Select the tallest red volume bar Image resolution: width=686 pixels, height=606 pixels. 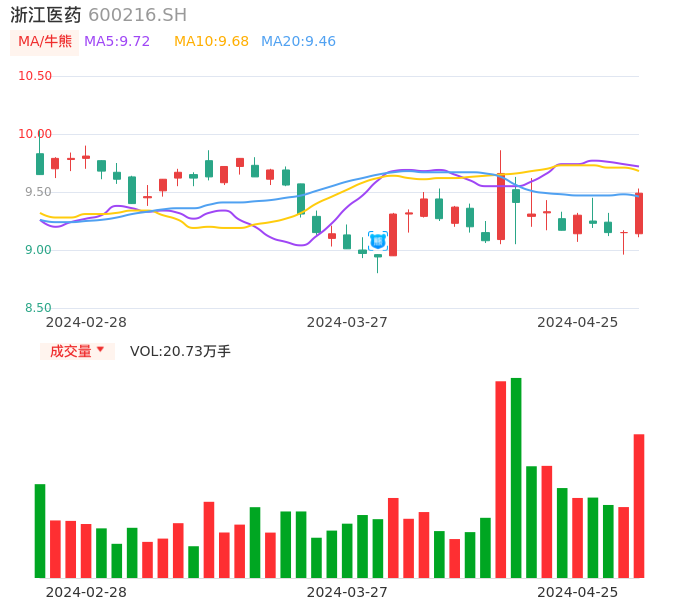coord(500,479)
